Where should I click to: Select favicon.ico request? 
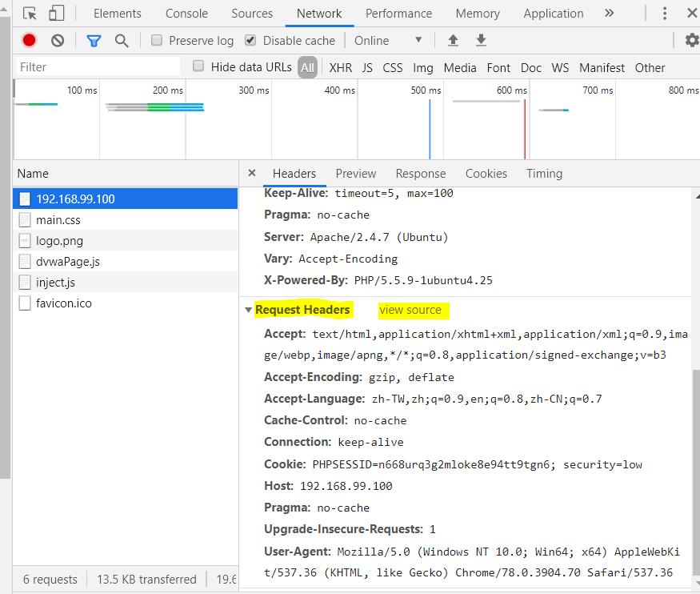(x=125, y=303)
